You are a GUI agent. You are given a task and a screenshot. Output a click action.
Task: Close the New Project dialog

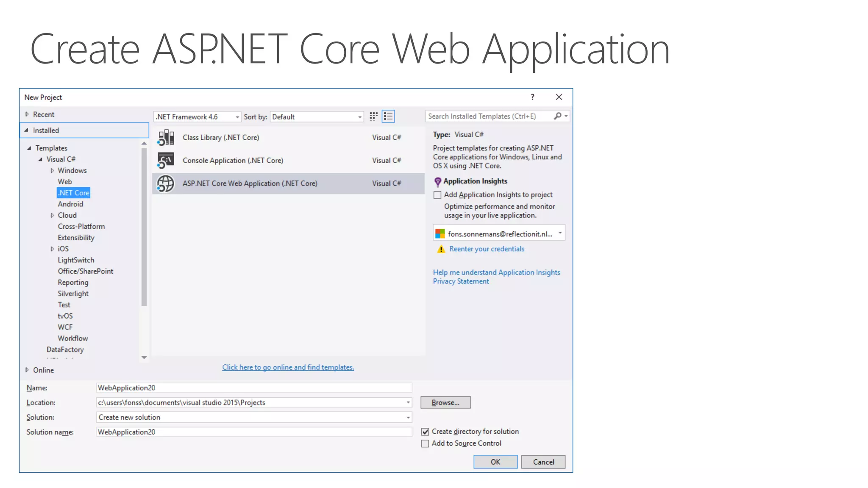pos(559,97)
